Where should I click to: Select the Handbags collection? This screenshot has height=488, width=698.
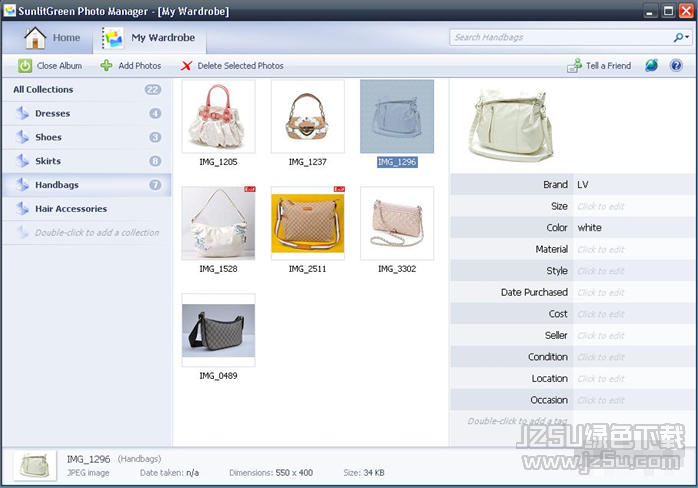tap(87, 185)
